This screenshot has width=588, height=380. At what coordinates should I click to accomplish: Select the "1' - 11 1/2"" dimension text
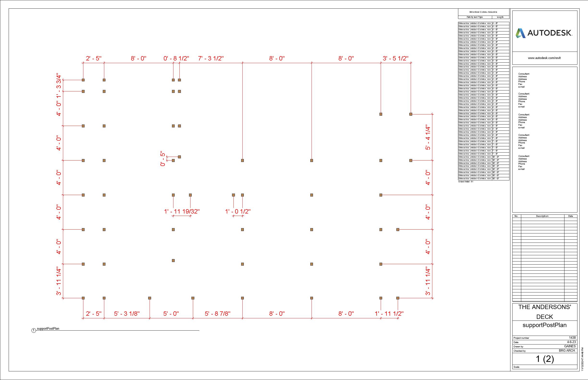tap(389, 314)
